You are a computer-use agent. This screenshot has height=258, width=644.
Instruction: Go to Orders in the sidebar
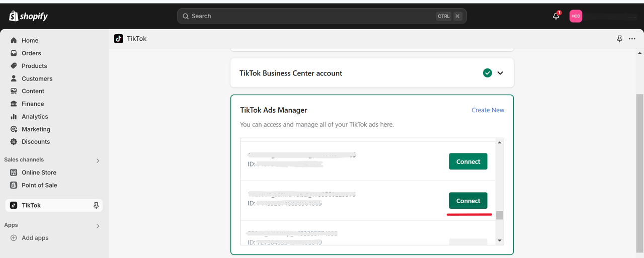click(x=31, y=53)
